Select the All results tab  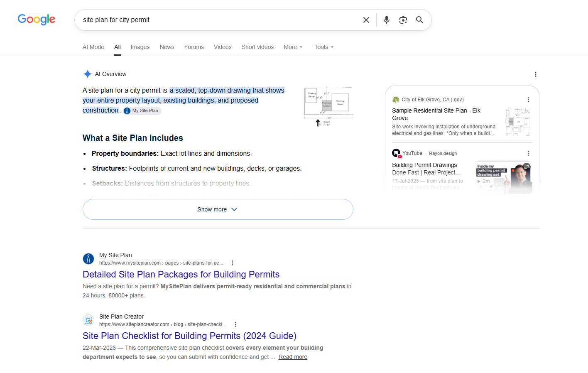tap(118, 47)
